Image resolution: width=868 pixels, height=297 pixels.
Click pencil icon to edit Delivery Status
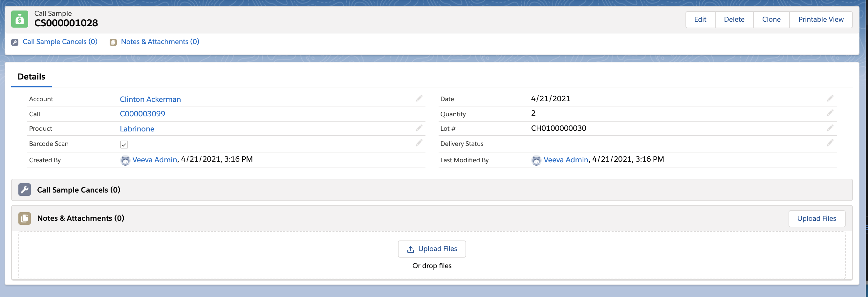pyautogui.click(x=830, y=143)
